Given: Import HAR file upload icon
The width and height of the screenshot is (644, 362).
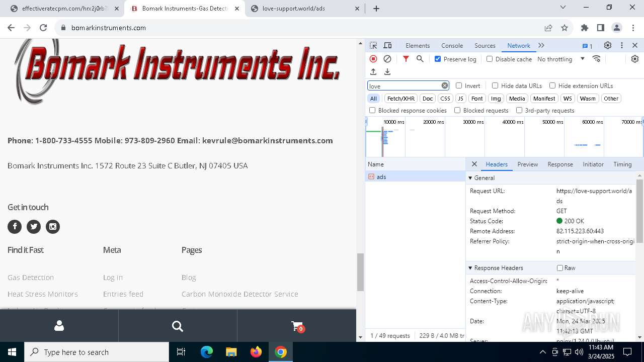Looking at the screenshot, I should pos(373,72).
